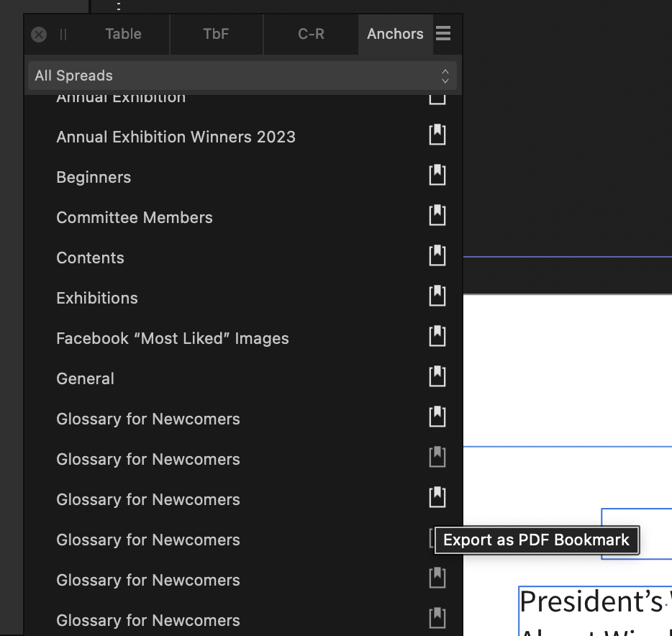Toggle PDF bookmark export for Beginners anchor
The height and width of the screenshot is (636, 672).
click(437, 176)
